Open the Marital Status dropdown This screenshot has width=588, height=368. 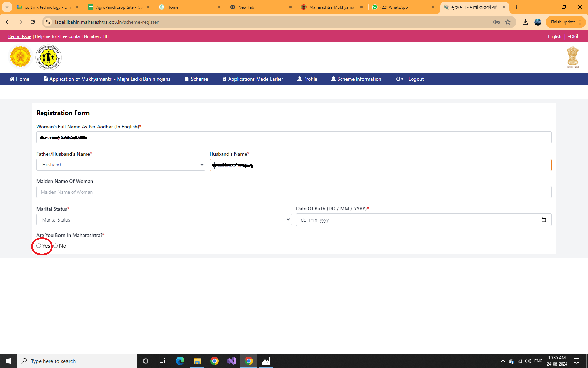[164, 220]
